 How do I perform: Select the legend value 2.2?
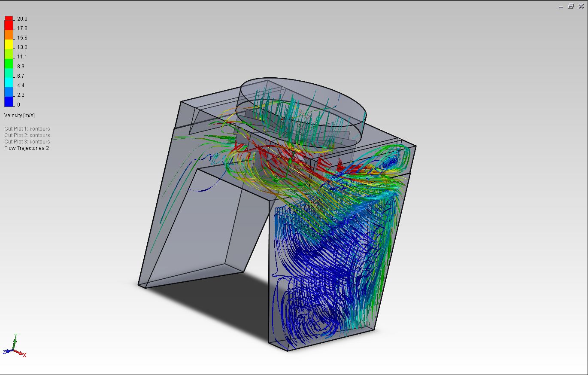pos(21,95)
